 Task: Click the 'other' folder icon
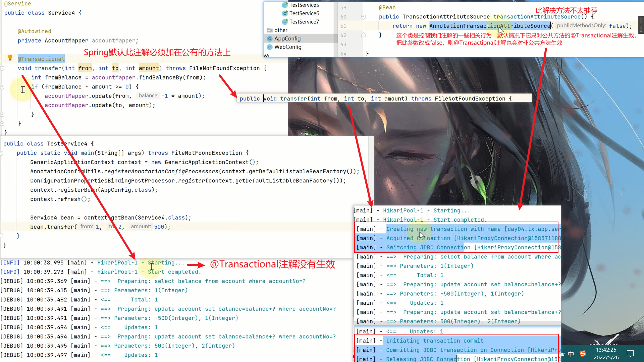pos(269,30)
